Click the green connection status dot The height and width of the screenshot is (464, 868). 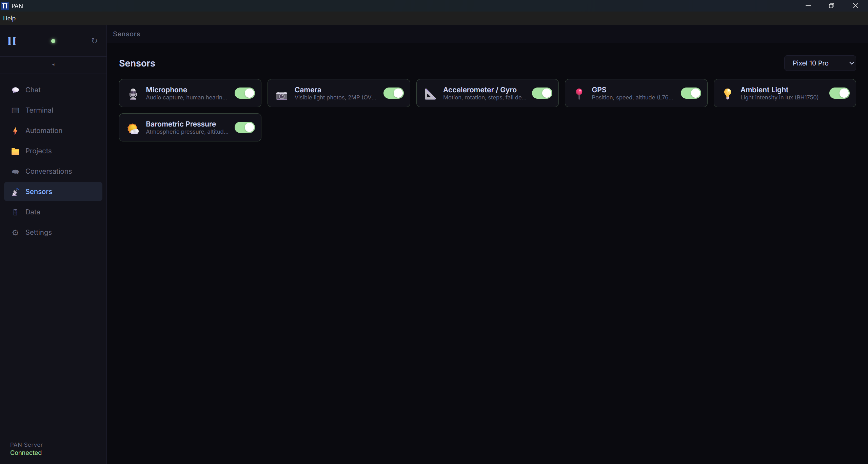tap(53, 41)
